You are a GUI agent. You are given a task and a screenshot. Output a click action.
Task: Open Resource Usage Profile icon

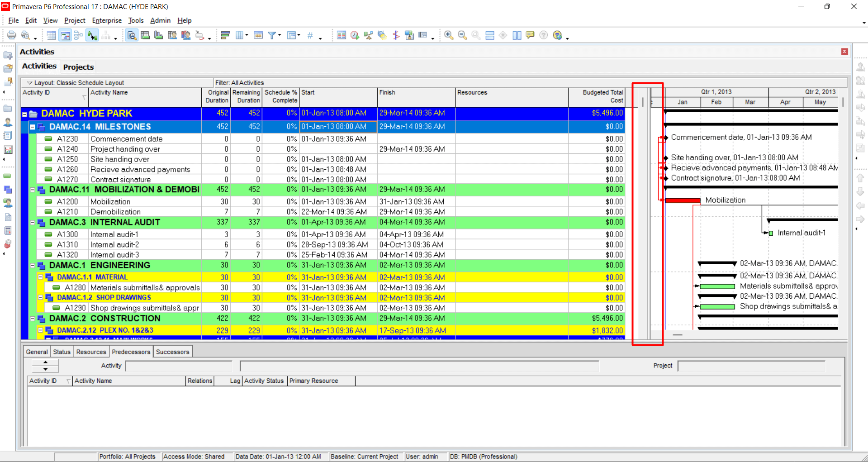(186, 35)
